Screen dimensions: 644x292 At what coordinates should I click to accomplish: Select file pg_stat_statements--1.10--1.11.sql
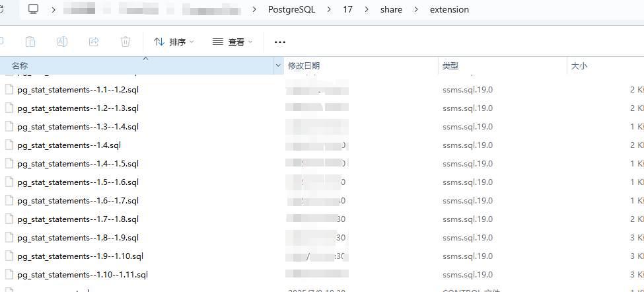click(83, 274)
